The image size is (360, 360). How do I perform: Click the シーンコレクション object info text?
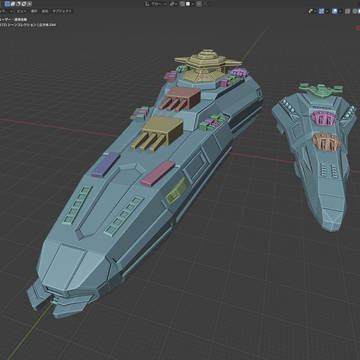click(28, 25)
